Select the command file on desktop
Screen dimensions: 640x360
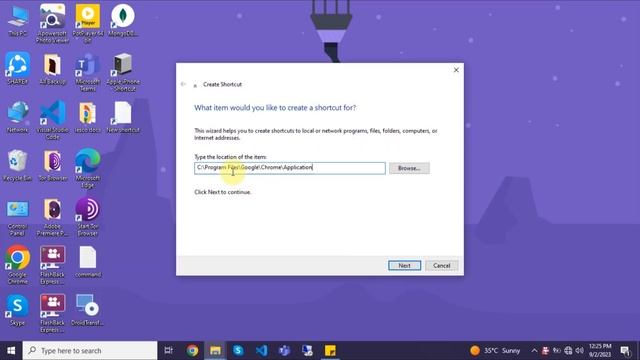click(88, 262)
